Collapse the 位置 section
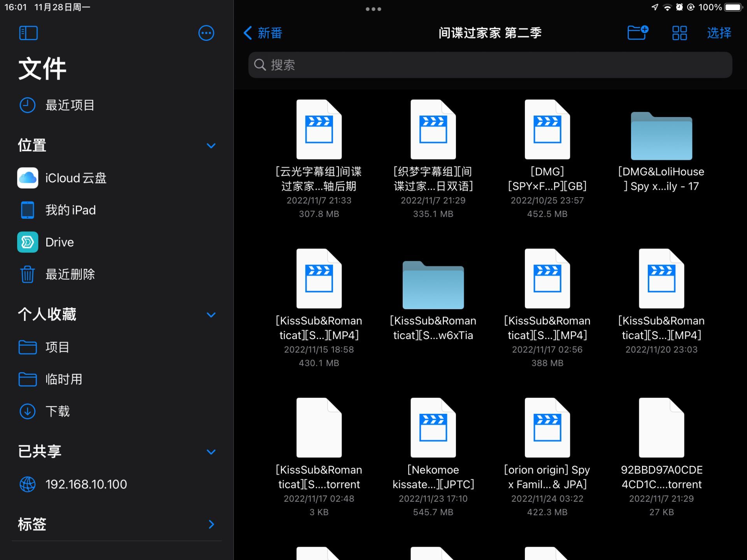The width and height of the screenshot is (747, 560). [x=211, y=146]
